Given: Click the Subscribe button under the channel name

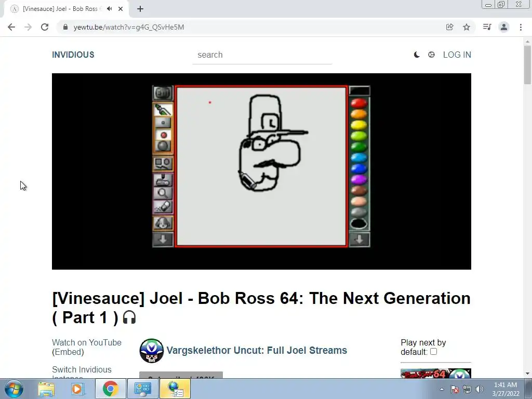Looking at the screenshot, I should tap(181, 375).
